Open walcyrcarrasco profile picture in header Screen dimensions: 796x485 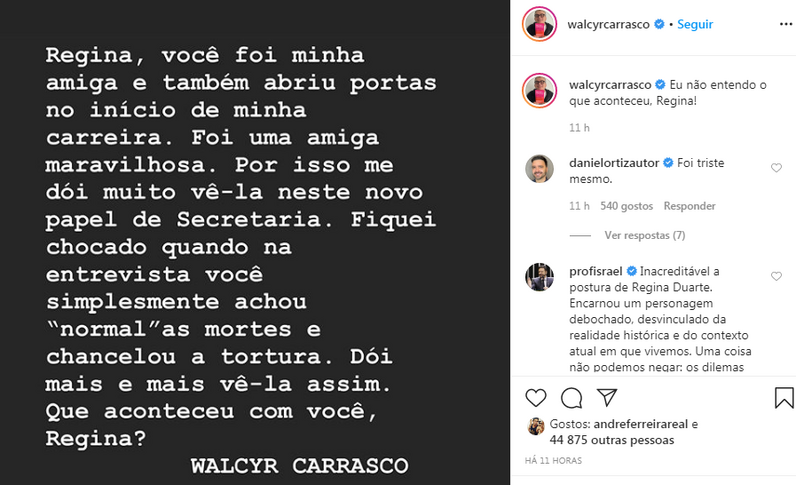click(539, 24)
